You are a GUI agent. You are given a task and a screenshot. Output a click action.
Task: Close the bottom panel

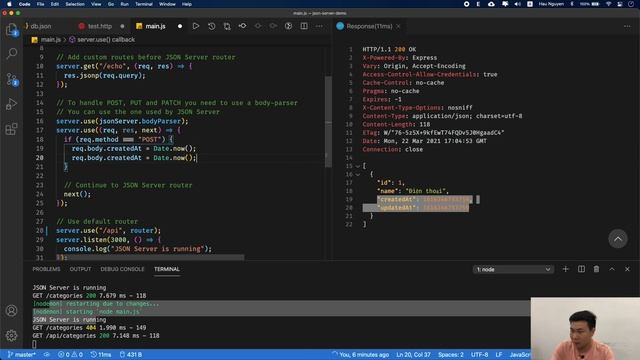pyautogui.click(x=627, y=269)
